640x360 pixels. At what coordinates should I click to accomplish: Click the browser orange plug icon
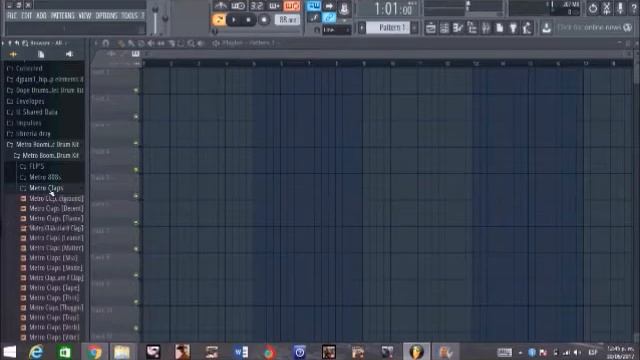(x=13, y=54)
